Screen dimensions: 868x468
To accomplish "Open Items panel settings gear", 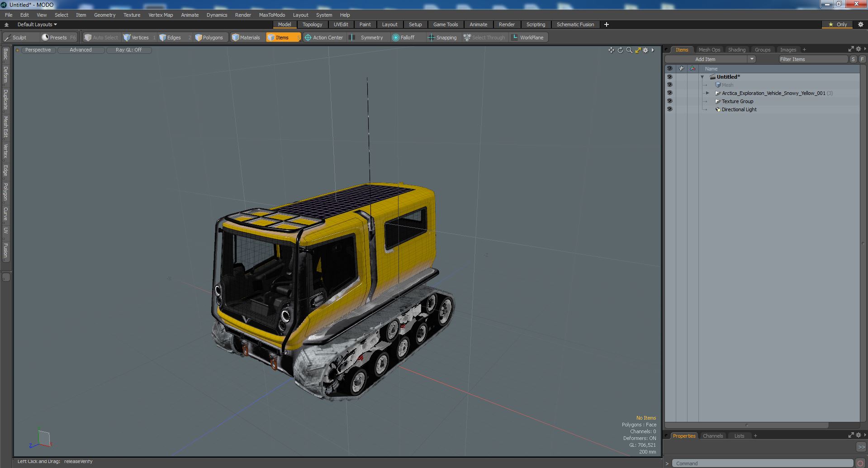I will [x=858, y=49].
